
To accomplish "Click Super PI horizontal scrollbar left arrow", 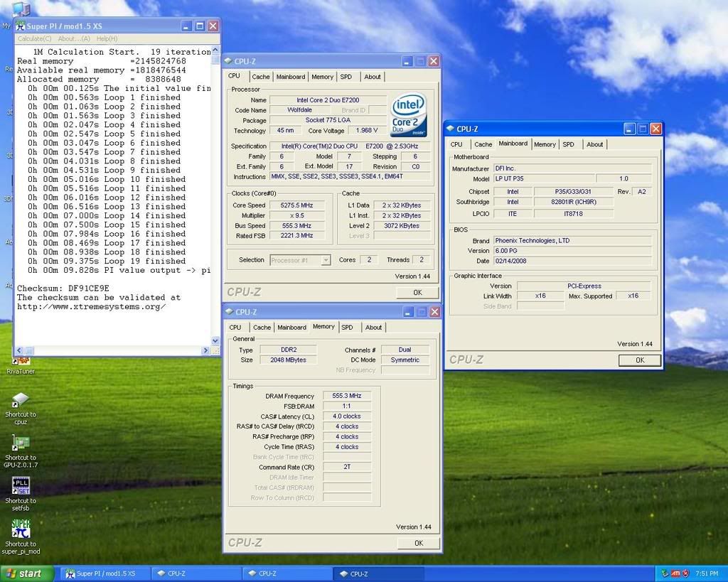I will pos(19,351).
